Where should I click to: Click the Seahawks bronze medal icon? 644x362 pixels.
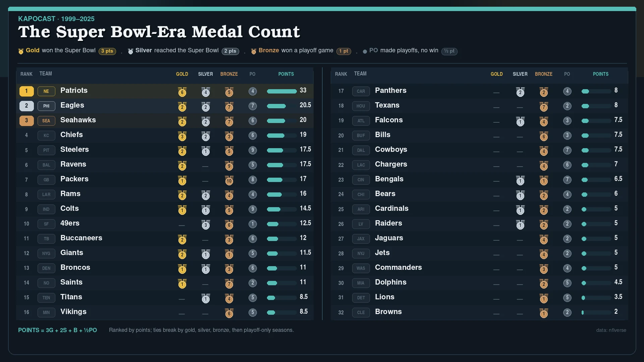pos(229,121)
